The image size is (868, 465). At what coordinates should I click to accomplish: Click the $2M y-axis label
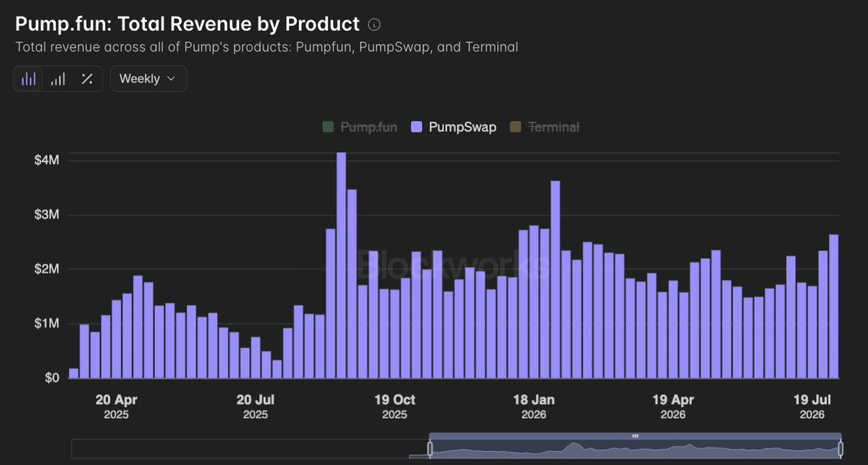(x=46, y=269)
